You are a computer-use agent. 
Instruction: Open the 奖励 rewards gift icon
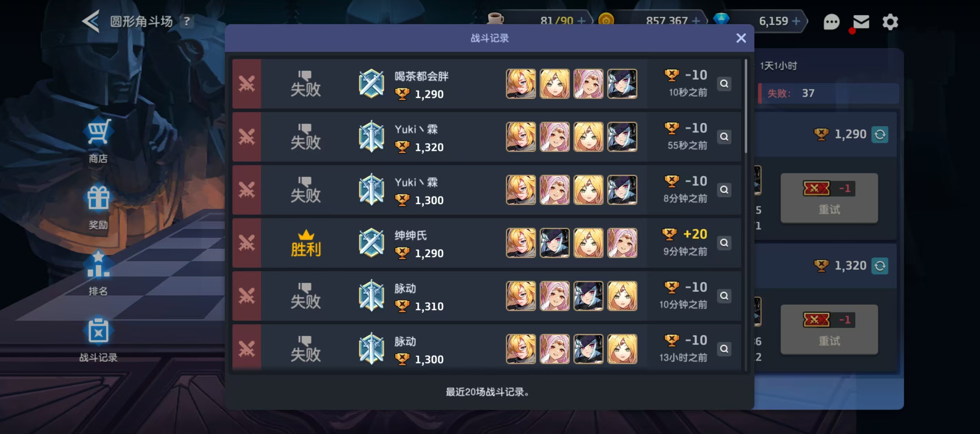(x=98, y=197)
